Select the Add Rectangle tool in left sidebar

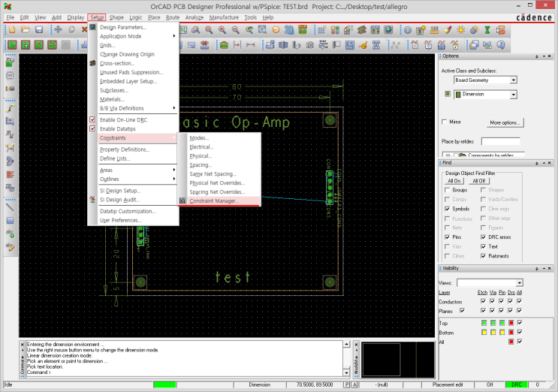click(x=11, y=221)
